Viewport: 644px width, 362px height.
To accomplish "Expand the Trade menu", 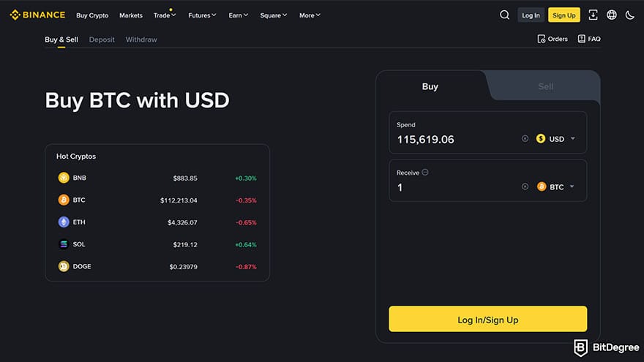I will (165, 15).
